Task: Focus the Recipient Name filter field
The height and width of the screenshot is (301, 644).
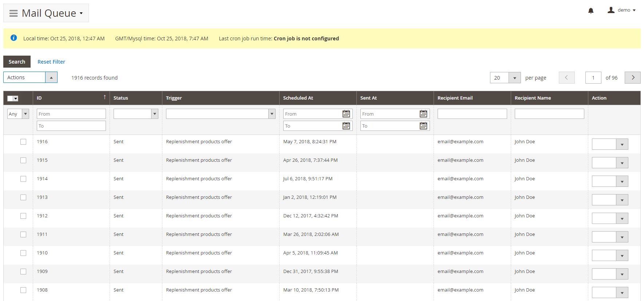Action: coord(549,114)
